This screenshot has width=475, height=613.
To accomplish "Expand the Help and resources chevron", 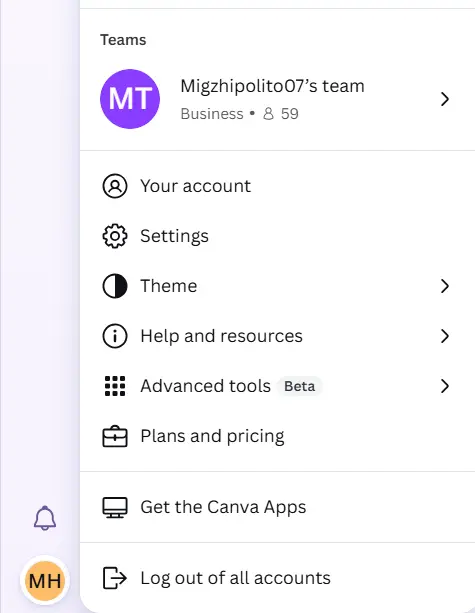I will tap(445, 336).
